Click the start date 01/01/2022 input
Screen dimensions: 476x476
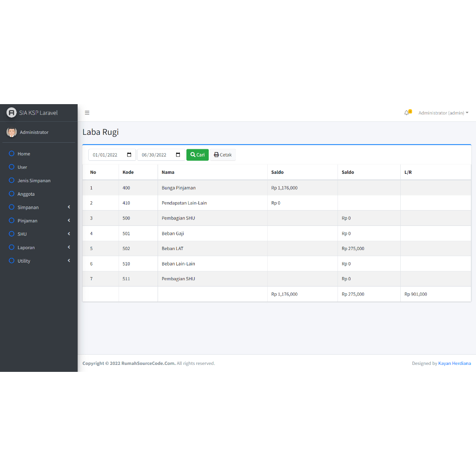click(106, 155)
